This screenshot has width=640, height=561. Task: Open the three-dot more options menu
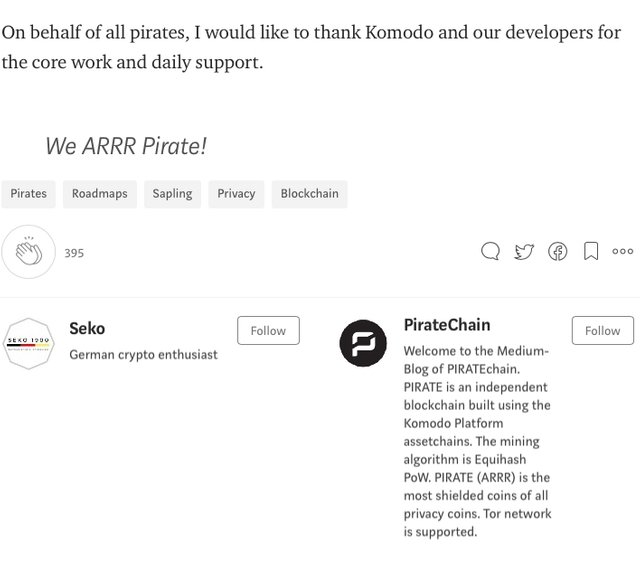622,251
